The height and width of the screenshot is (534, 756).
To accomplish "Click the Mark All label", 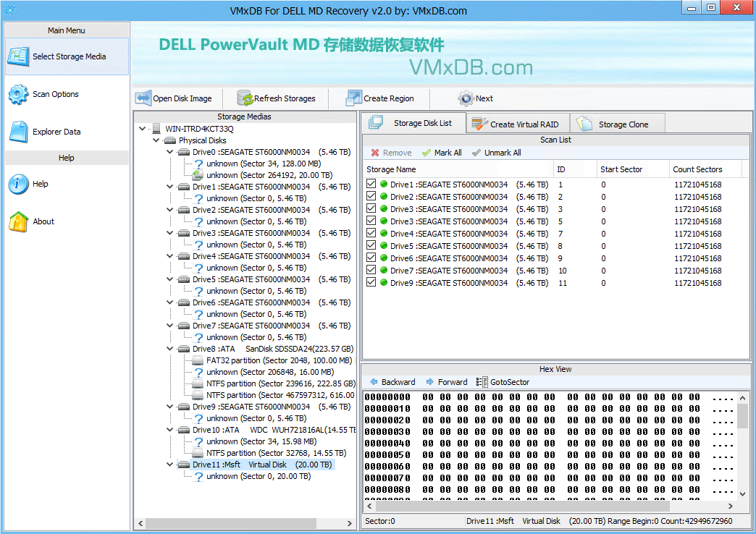I will (448, 153).
